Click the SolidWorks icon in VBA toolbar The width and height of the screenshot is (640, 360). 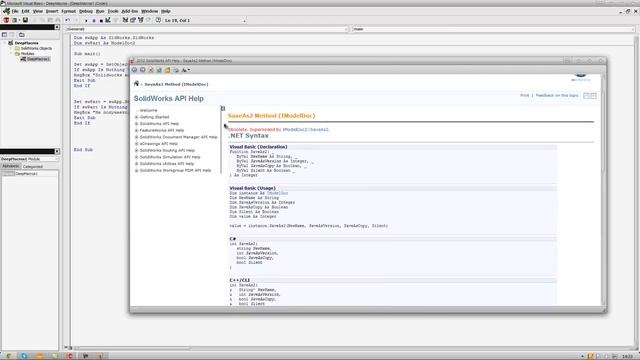[6, 20]
